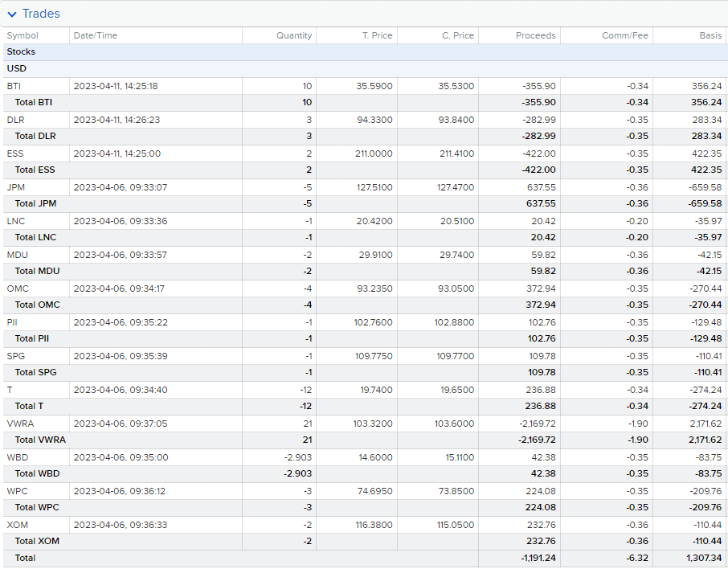The width and height of the screenshot is (728, 569).
Task: Click date 2023-04-11, 14:26:23
Action: click(x=117, y=121)
